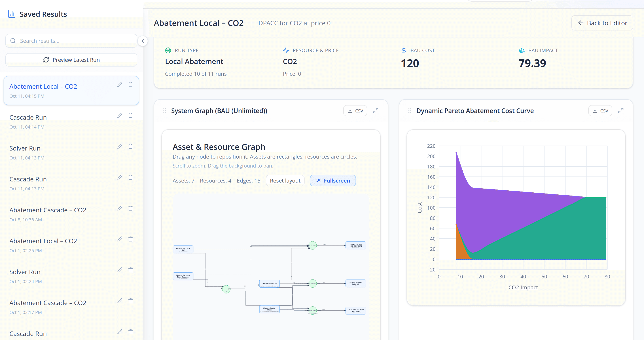Edit the Solver Run name with the pencil icon
Screen dimensions: 644x340
[x=120, y=146]
